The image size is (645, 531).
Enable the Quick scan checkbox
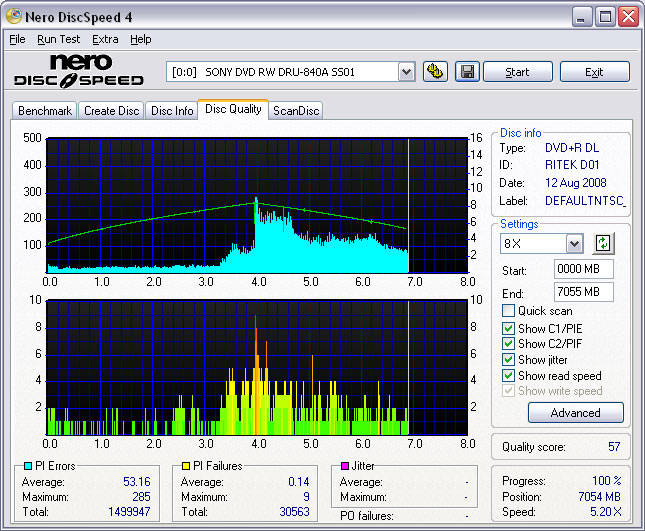(x=508, y=311)
